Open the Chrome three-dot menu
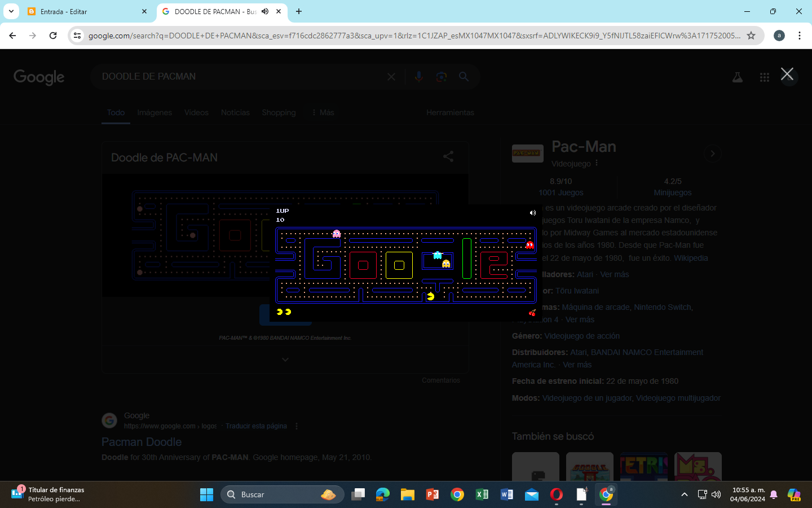This screenshot has width=812, height=508. [800, 36]
